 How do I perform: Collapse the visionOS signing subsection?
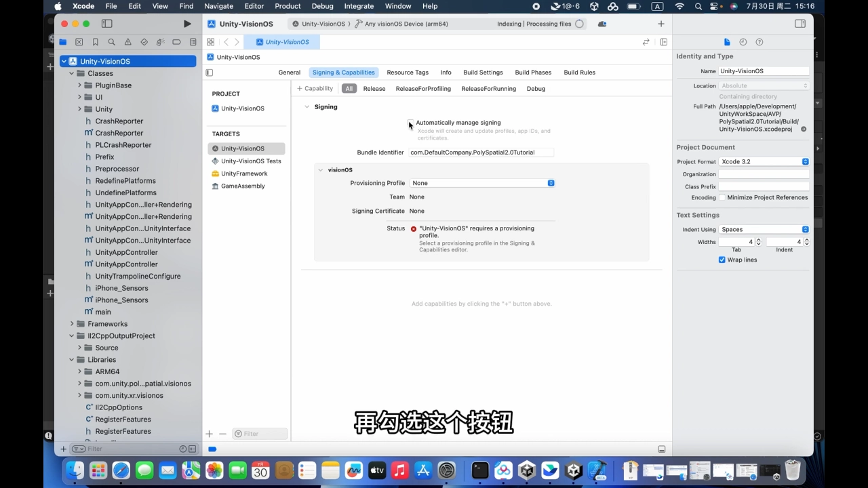pyautogui.click(x=321, y=170)
